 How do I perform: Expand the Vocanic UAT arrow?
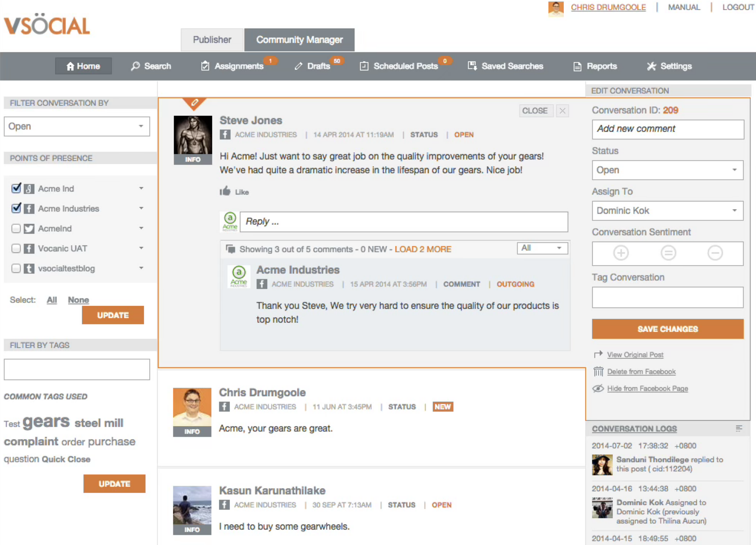(x=141, y=248)
